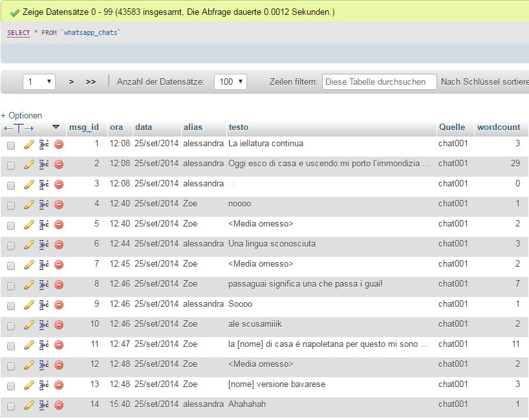Delete row with msg_id 11
Viewport: 529px width, 420px height.
click(59, 344)
